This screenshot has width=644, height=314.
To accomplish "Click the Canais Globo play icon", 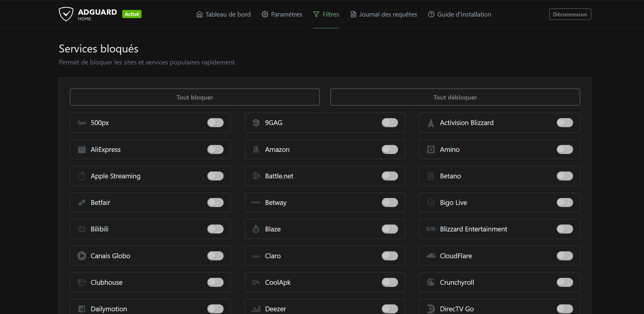I will [x=82, y=256].
